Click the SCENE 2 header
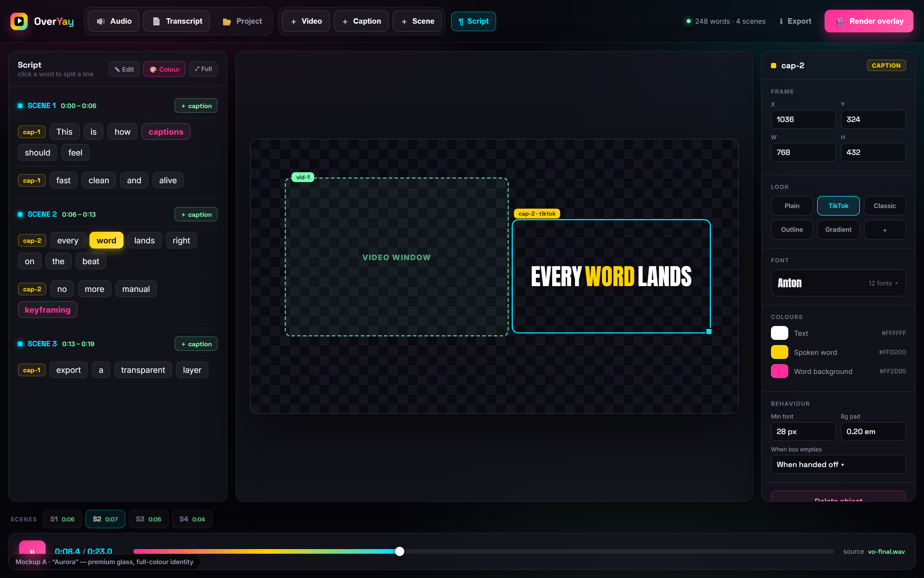This screenshot has width=924, height=578. [42, 214]
